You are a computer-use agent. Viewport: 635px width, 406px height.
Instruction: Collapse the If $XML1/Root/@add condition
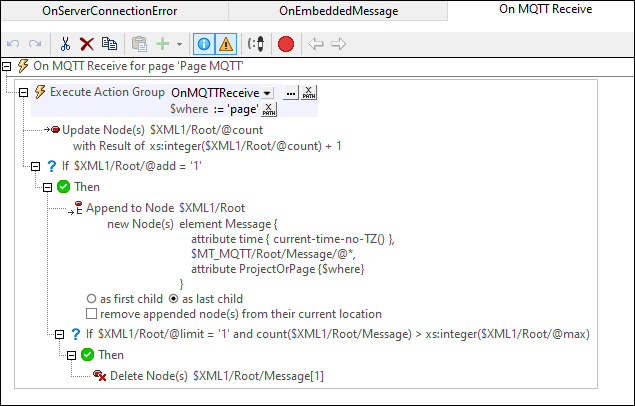[x=37, y=166]
